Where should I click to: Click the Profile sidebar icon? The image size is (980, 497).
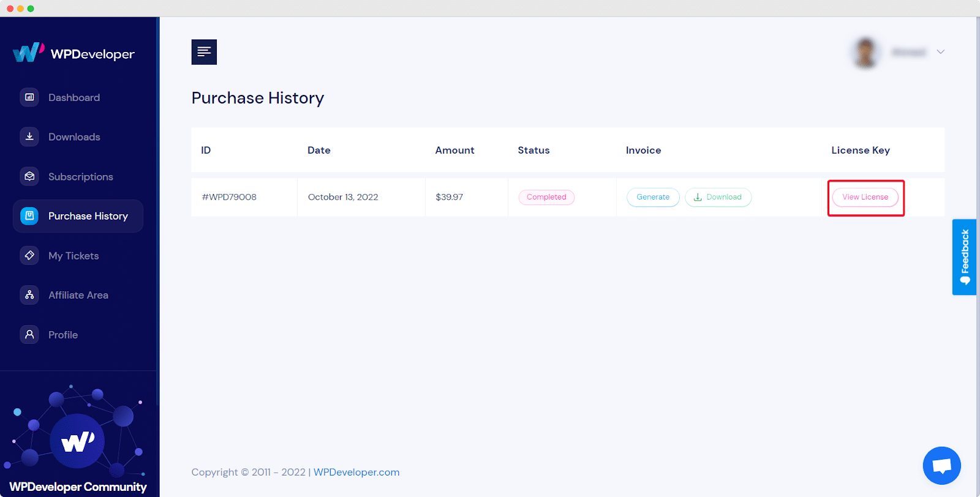point(29,334)
